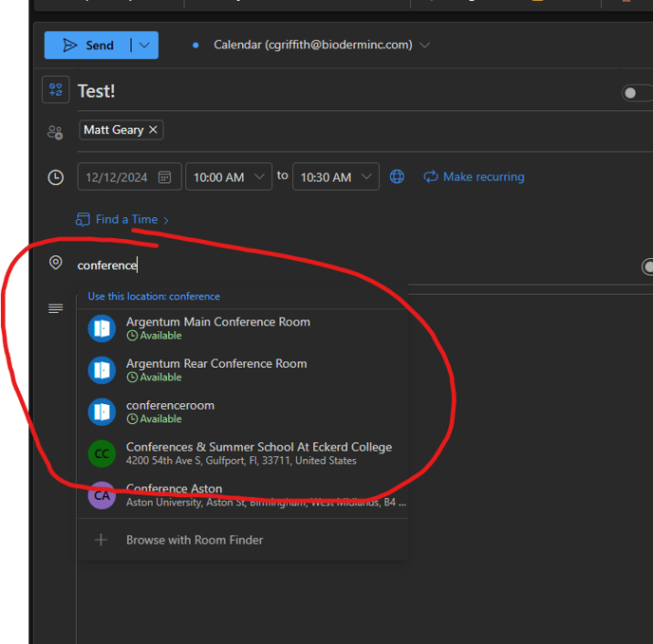Click the add attendees icon
Viewport: 653px width, 644px height.
pyautogui.click(x=55, y=133)
